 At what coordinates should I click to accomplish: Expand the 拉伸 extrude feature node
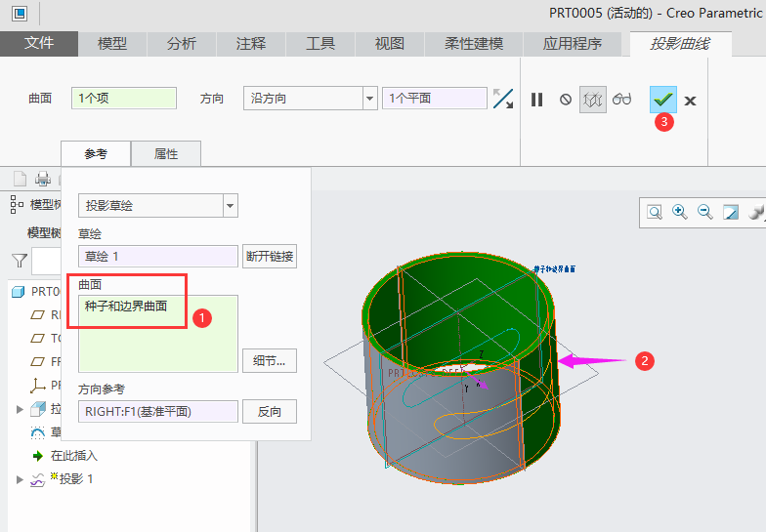(x=20, y=409)
